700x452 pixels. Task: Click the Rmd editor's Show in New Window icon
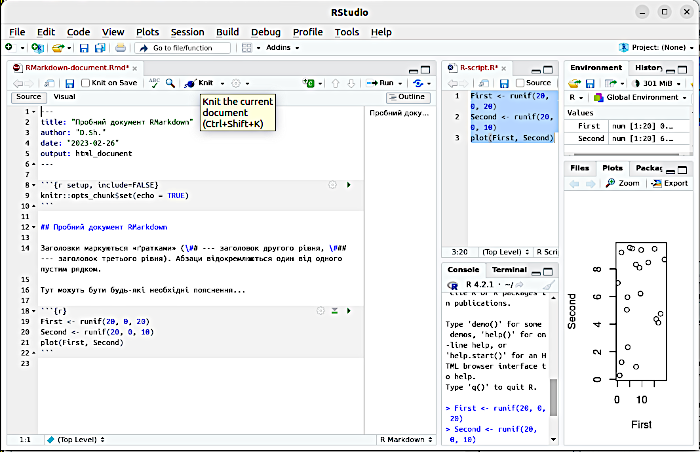click(x=49, y=83)
